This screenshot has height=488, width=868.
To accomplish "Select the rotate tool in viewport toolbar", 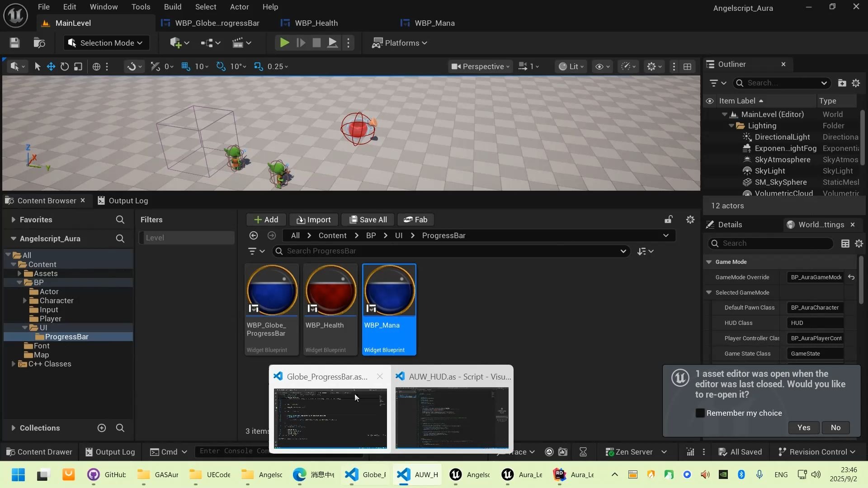I will [x=65, y=66].
